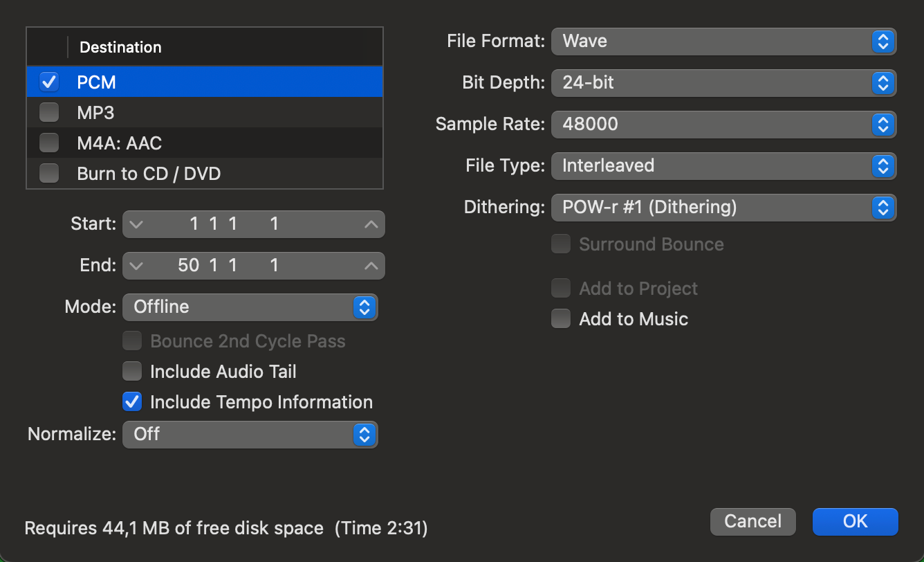
Task: Enable the M4A: AAC destination checkbox
Action: point(49,143)
